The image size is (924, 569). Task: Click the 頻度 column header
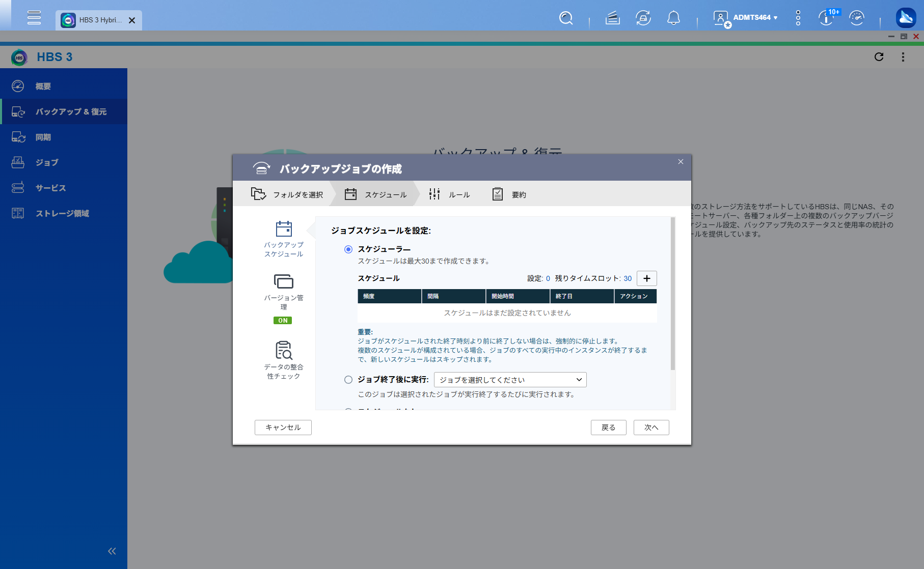pos(390,296)
